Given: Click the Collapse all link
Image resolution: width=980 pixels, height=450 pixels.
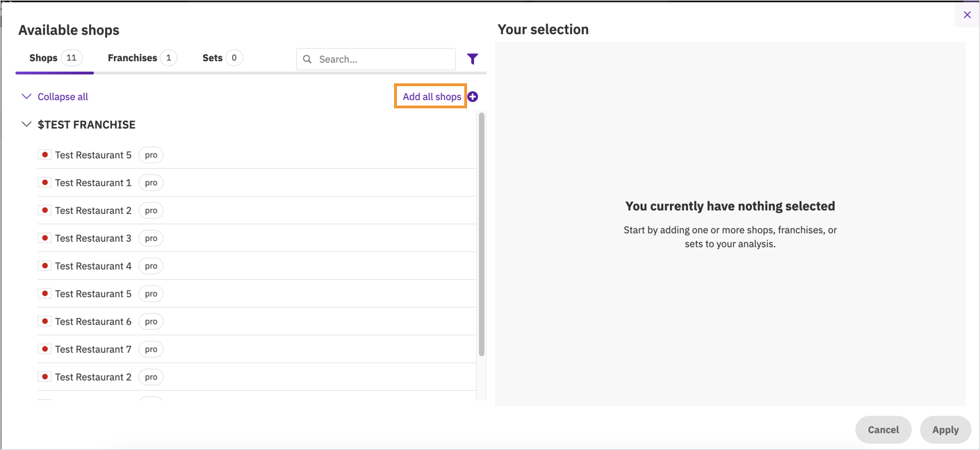Looking at the screenshot, I should click(x=63, y=97).
